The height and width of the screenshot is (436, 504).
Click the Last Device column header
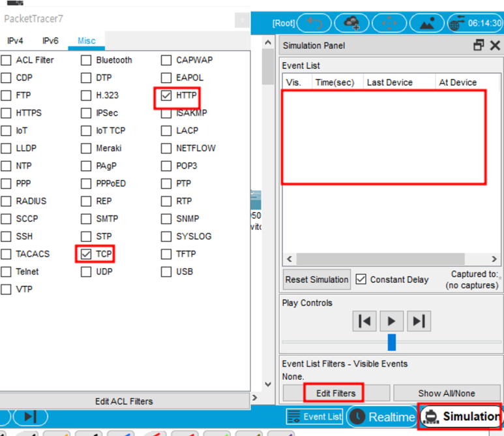(x=399, y=82)
